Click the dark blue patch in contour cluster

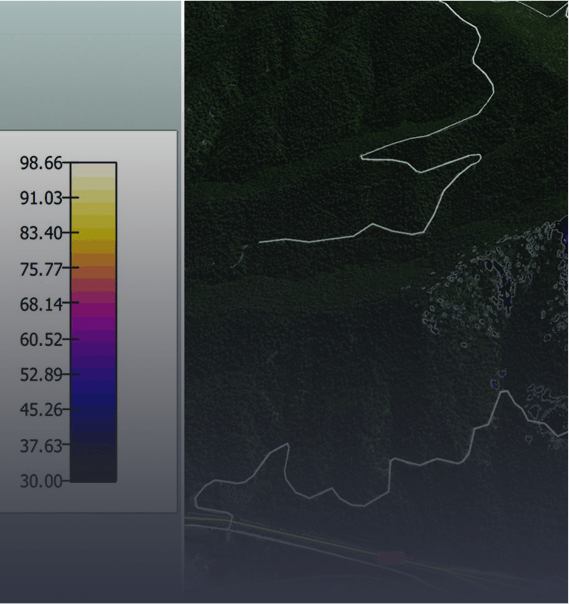tap(506, 292)
